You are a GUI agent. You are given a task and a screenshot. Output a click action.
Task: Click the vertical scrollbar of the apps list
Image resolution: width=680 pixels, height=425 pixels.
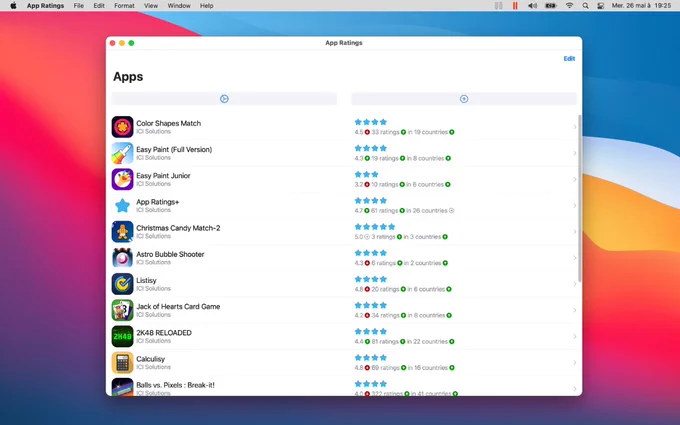[579, 198]
